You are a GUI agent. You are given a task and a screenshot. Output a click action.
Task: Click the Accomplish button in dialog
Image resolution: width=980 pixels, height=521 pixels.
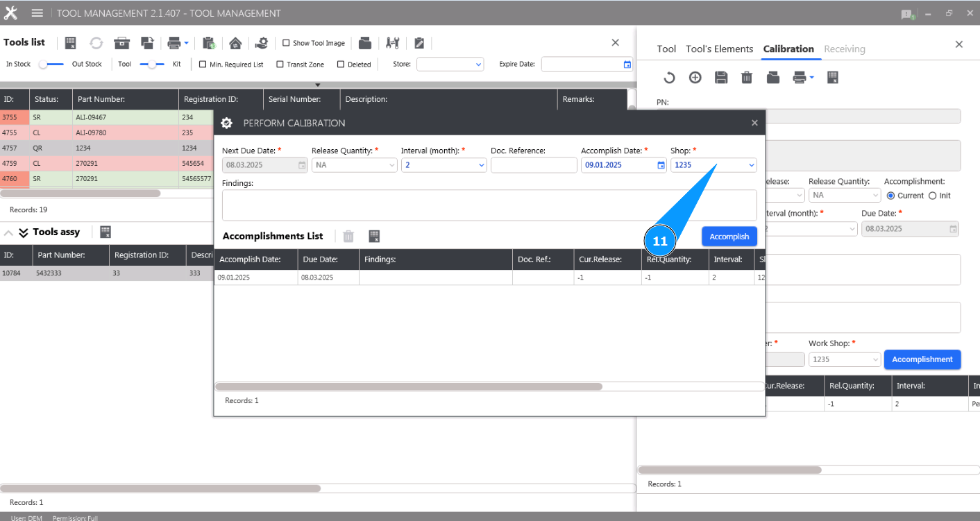coord(729,237)
